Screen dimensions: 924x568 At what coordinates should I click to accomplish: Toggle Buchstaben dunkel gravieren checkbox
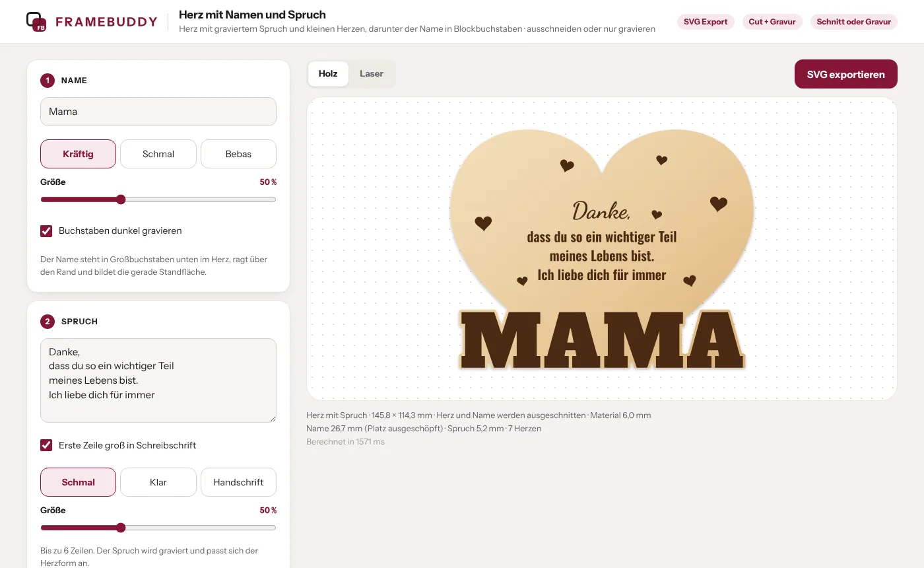(46, 231)
